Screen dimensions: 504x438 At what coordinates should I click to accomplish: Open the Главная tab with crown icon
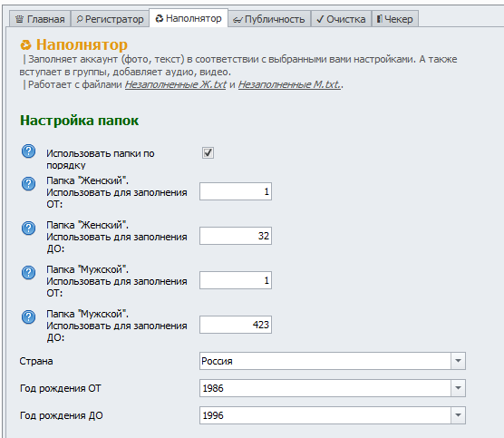[40, 19]
